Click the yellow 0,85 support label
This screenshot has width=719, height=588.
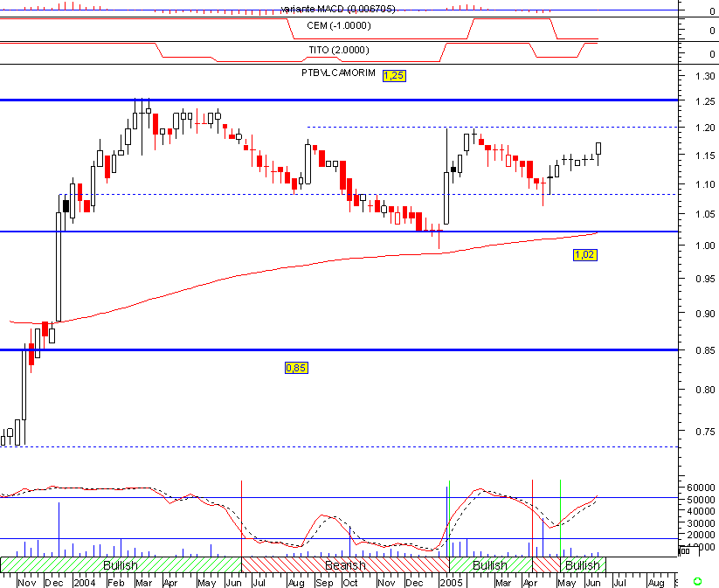[x=296, y=368]
